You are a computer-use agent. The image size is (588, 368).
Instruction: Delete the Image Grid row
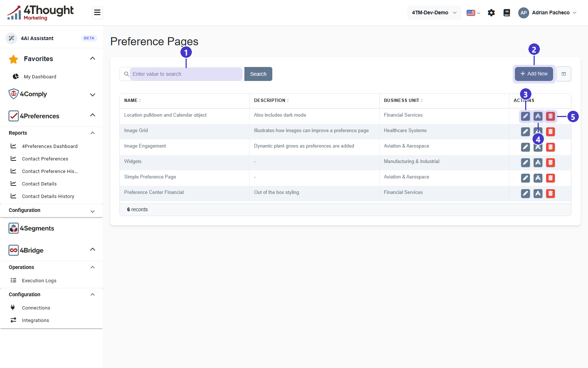(551, 132)
